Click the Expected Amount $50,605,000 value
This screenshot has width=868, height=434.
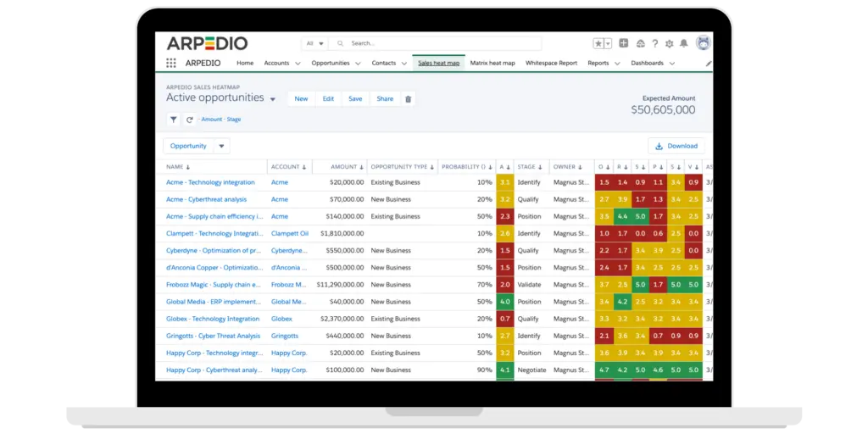[663, 109]
